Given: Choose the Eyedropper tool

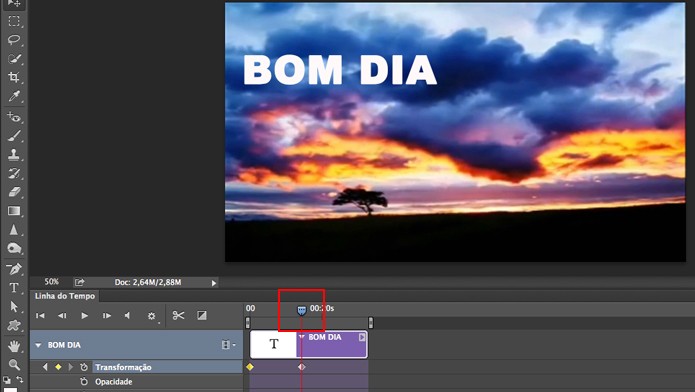Looking at the screenshot, I should [14, 96].
